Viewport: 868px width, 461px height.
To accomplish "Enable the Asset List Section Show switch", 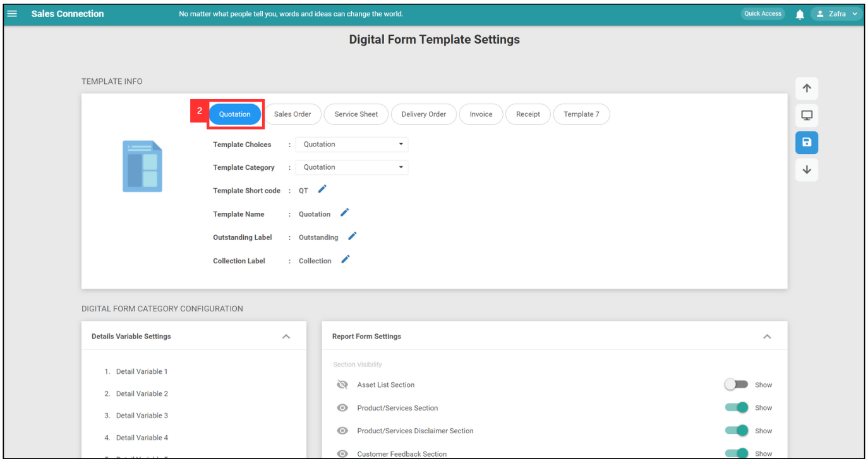I will coord(736,385).
